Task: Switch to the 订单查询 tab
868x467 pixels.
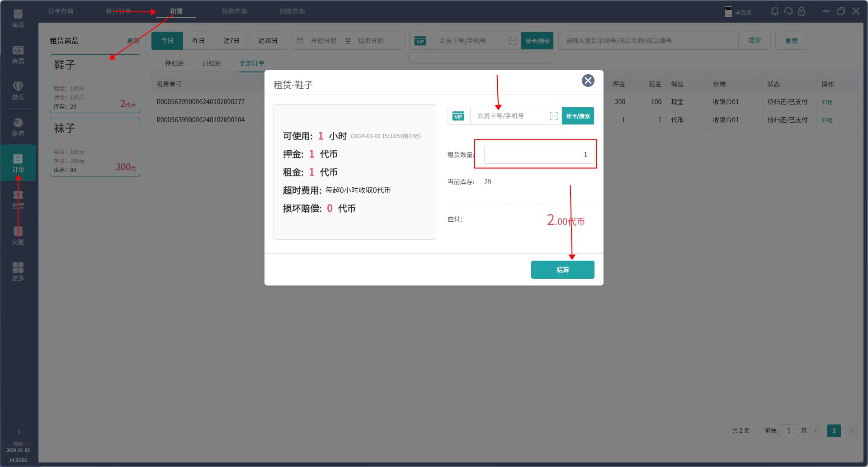Action: 61,11
